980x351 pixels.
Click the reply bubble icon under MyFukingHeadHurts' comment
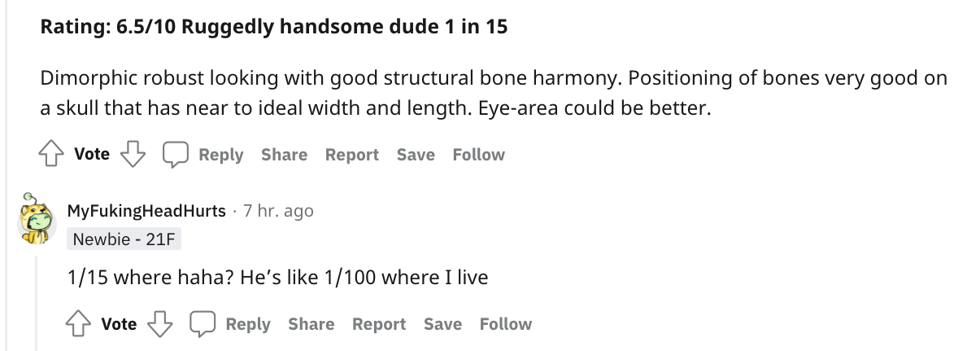click(x=201, y=324)
